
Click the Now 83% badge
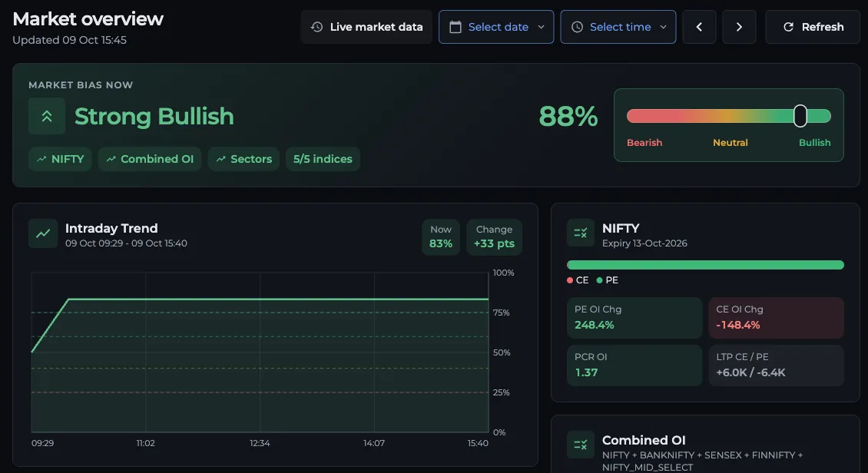[x=441, y=237]
